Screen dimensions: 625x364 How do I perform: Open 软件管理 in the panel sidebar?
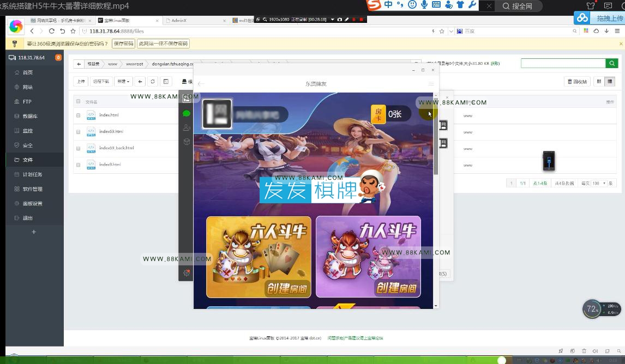point(32,189)
